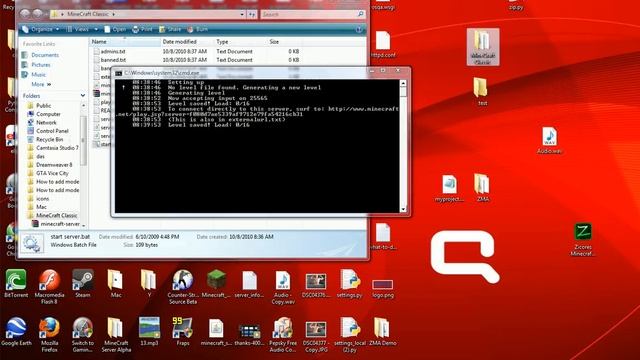Open the BitTorrent desktop icon
The image size is (640, 360).
[16, 284]
